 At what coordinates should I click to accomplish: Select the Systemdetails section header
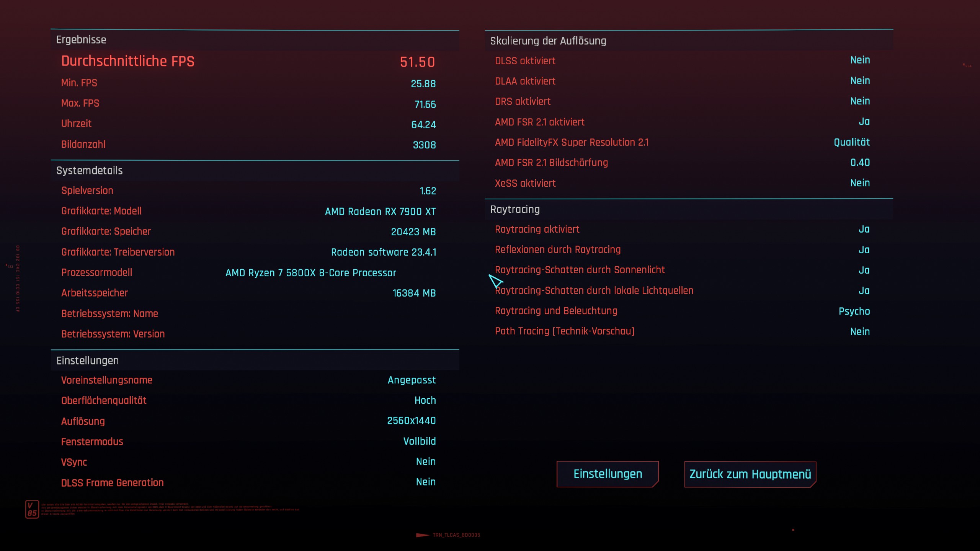click(89, 171)
